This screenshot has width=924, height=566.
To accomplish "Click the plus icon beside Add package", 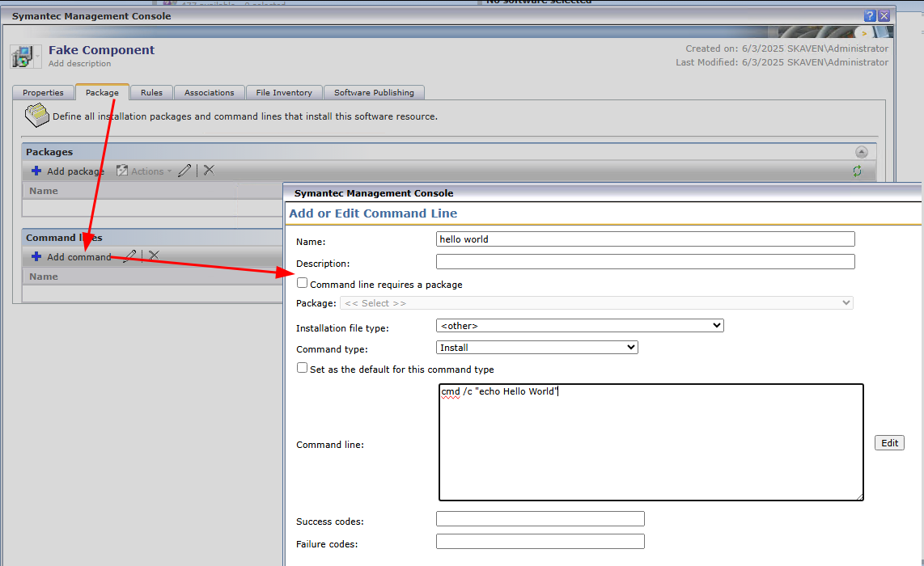I will (x=36, y=171).
